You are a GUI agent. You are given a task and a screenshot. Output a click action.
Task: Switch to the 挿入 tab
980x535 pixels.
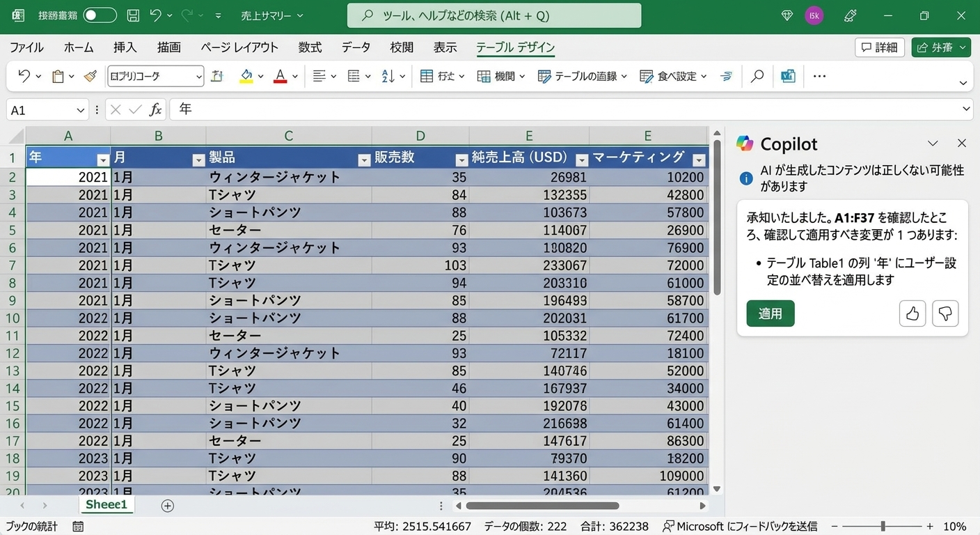click(125, 47)
